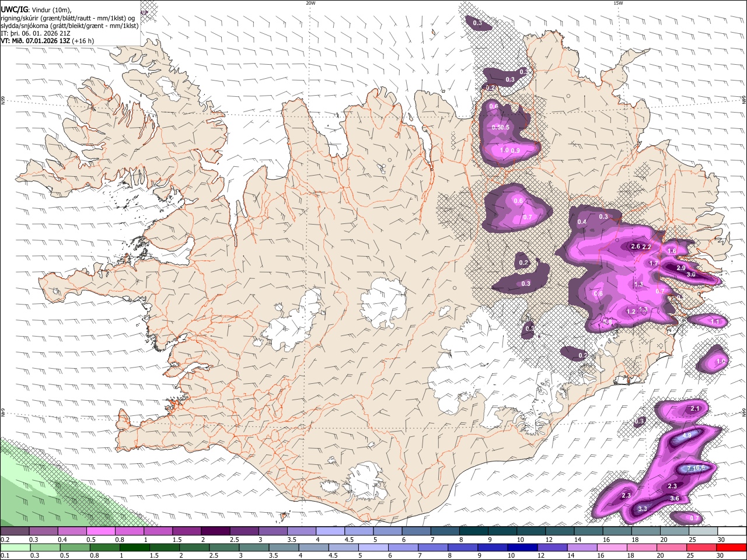
Task: Click the 'VT: Mið. 07.01.2026 13Z (+16 h)' line
Action: tap(47, 41)
